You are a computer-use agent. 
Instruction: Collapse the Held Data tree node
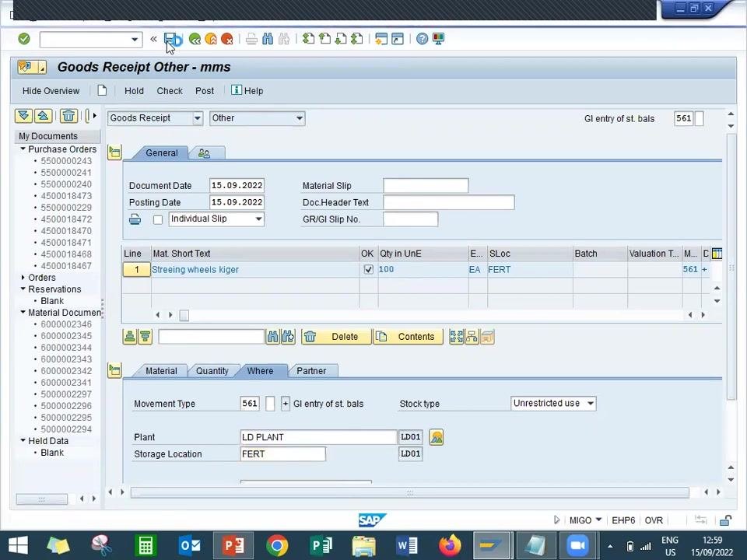(x=23, y=440)
